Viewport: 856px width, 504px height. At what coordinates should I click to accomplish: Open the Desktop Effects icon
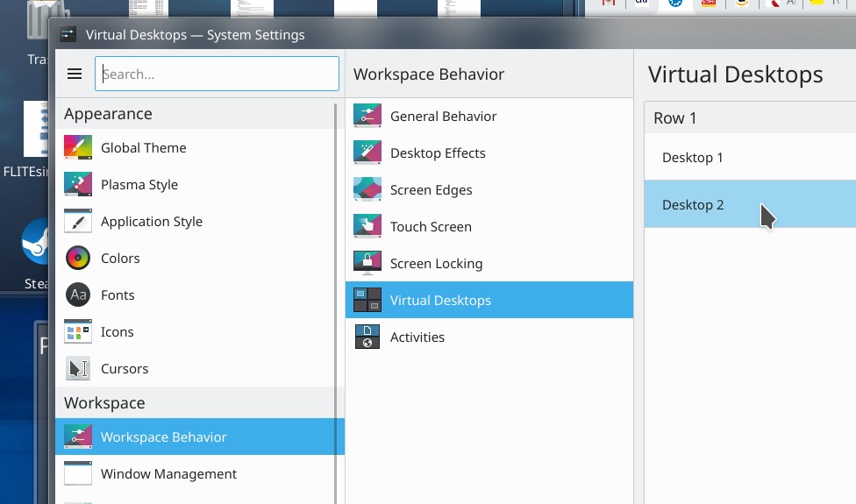tap(367, 153)
